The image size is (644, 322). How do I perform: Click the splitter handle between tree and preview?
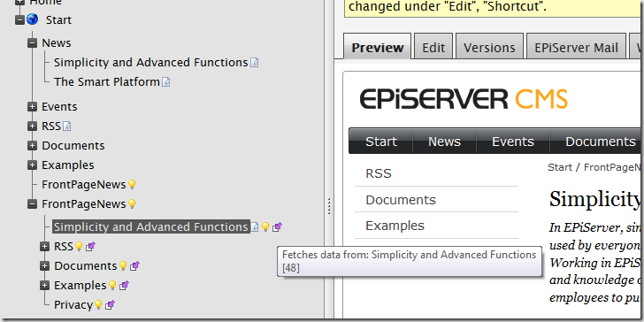click(329, 206)
